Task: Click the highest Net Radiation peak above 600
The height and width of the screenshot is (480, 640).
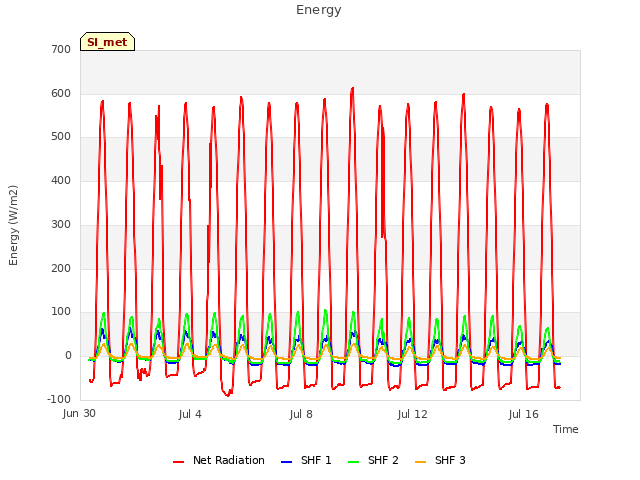Action: pos(353,88)
